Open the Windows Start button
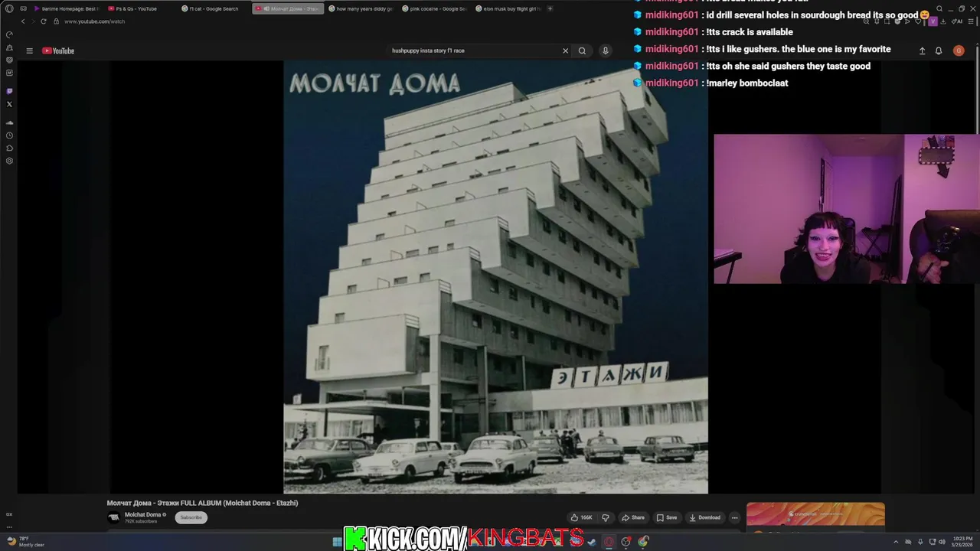This screenshot has height=551, width=980. pos(338,542)
